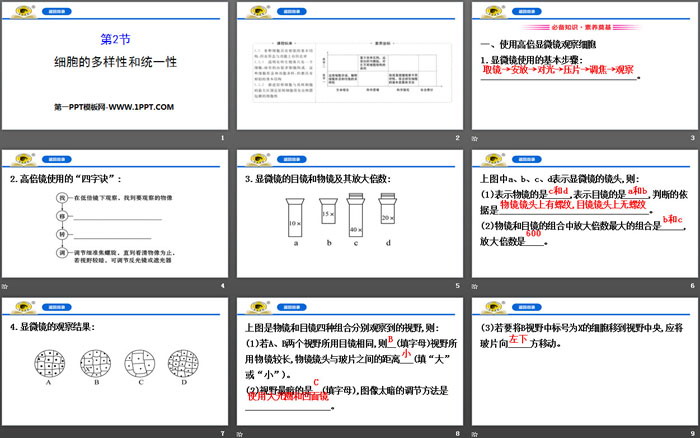Viewport: 700px width, 438px height.
Task: Click the WWW.1PPT.COM text on slide 1
Action: coord(141,107)
